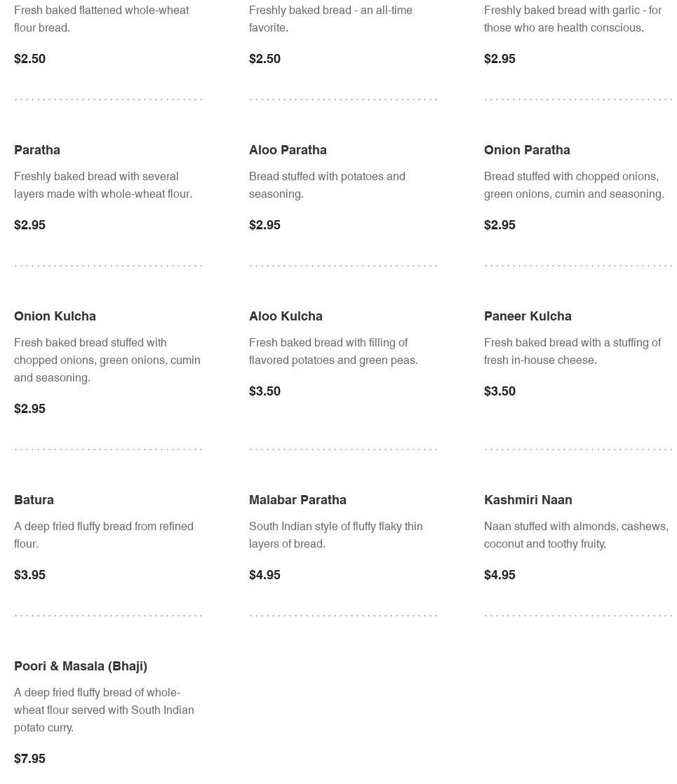Viewport: 677px width, 784px height.
Task: Click the Batura description about refined flour
Action: click(104, 535)
